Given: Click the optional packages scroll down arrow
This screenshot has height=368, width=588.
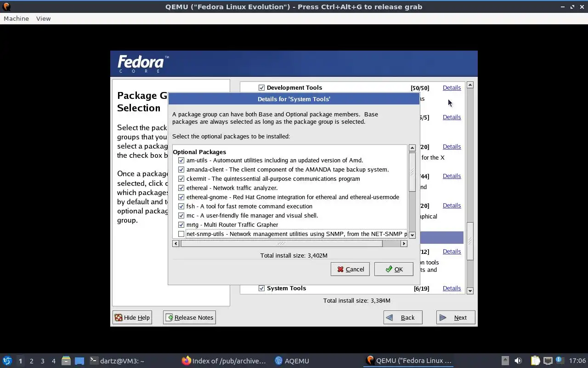Looking at the screenshot, I should coord(412,235).
